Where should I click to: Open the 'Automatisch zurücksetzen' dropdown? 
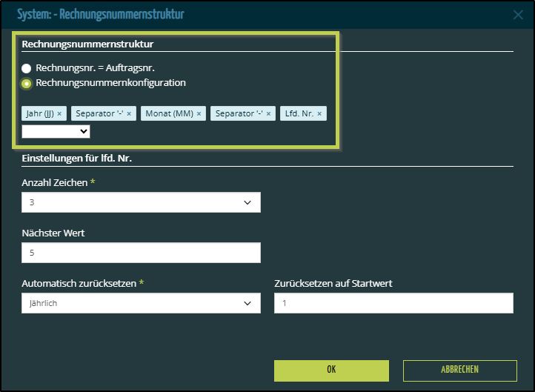pos(141,303)
